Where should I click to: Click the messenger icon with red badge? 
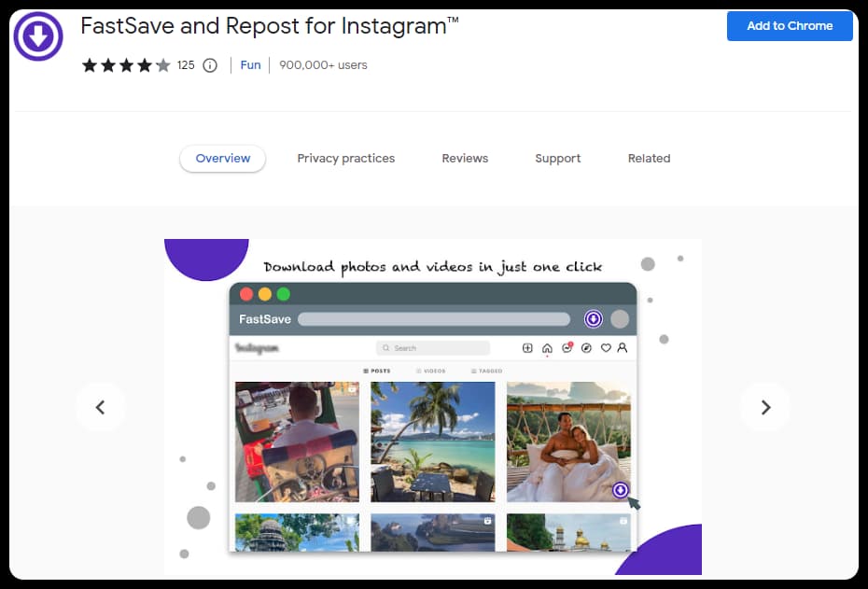tap(567, 347)
